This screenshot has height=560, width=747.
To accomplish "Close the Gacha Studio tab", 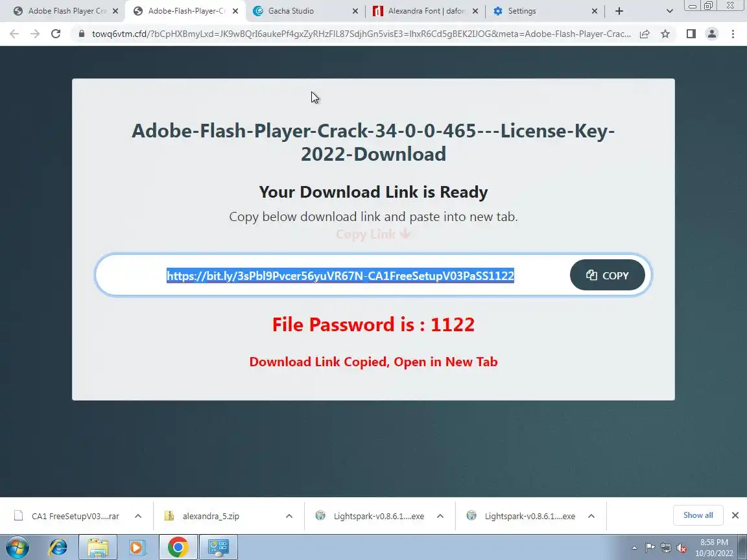I will point(355,11).
